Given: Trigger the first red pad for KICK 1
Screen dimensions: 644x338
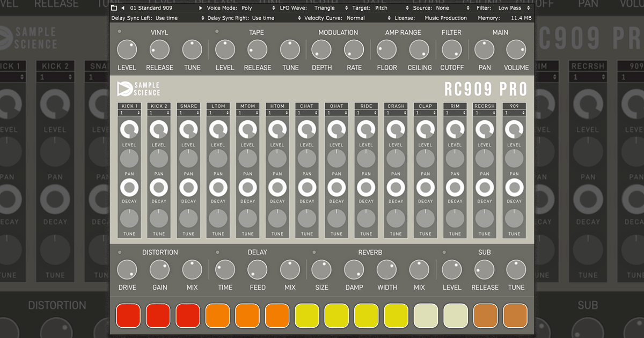Looking at the screenshot, I should tap(128, 315).
